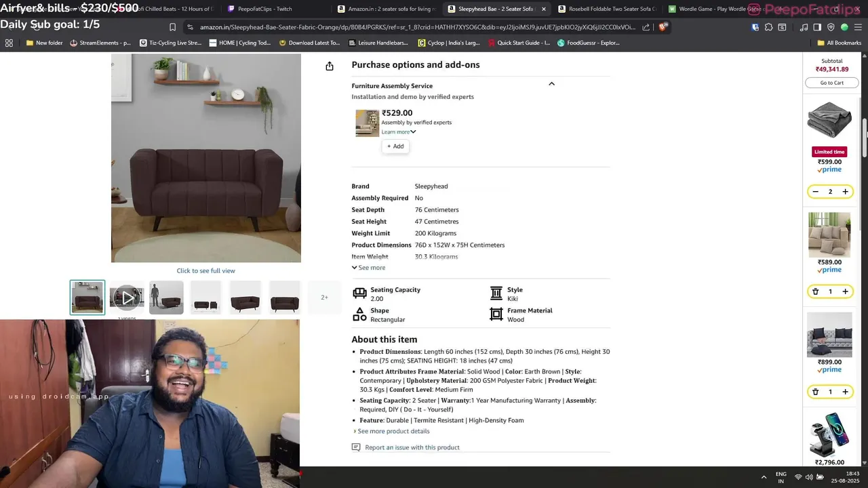Select the fourth sofa dimensions thumbnail

pyautogui.click(x=205, y=298)
